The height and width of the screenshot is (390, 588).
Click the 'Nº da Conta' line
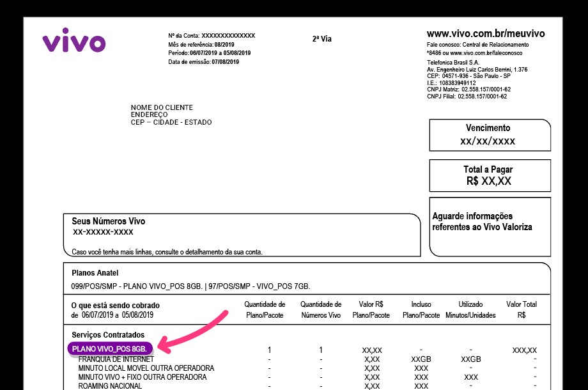(x=212, y=36)
